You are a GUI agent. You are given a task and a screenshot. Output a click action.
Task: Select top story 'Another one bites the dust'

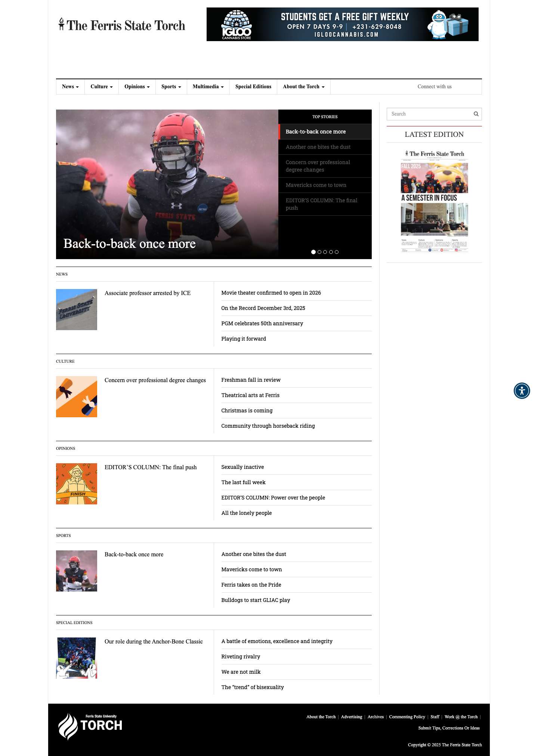coord(325,147)
